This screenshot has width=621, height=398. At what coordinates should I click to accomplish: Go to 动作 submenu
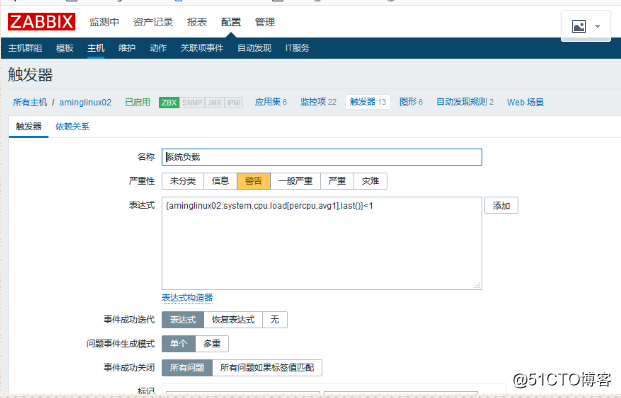coord(158,48)
